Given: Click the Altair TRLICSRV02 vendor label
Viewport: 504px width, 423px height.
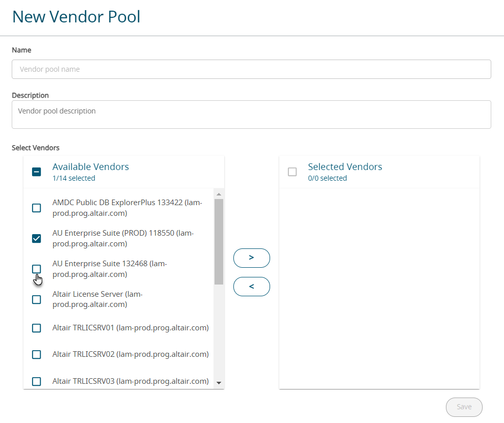Looking at the screenshot, I should click(x=130, y=354).
